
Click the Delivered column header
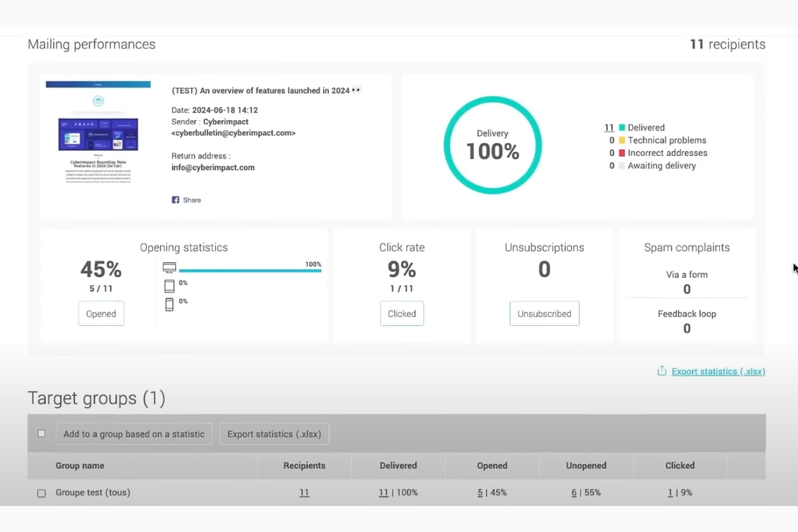(398, 466)
